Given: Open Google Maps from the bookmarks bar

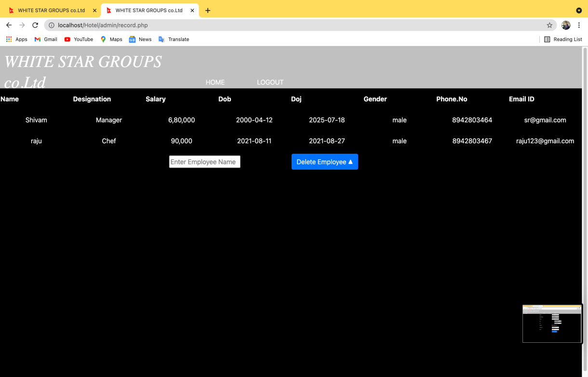Looking at the screenshot, I should tap(111, 39).
